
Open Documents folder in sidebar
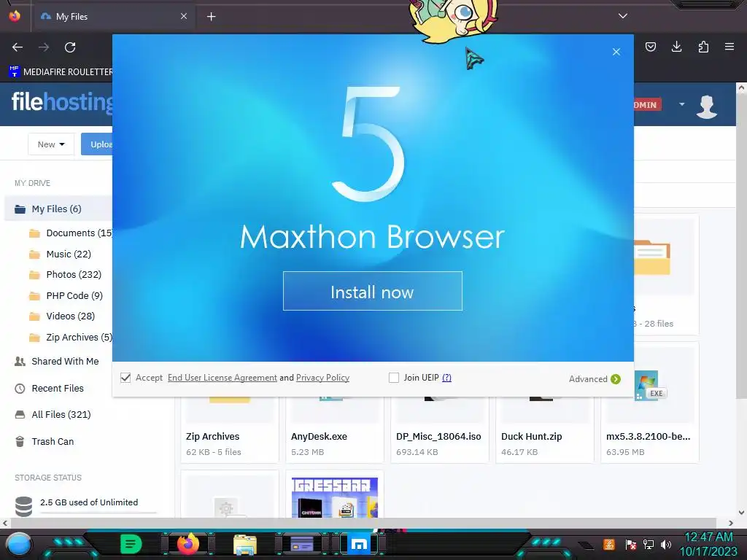click(71, 233)
